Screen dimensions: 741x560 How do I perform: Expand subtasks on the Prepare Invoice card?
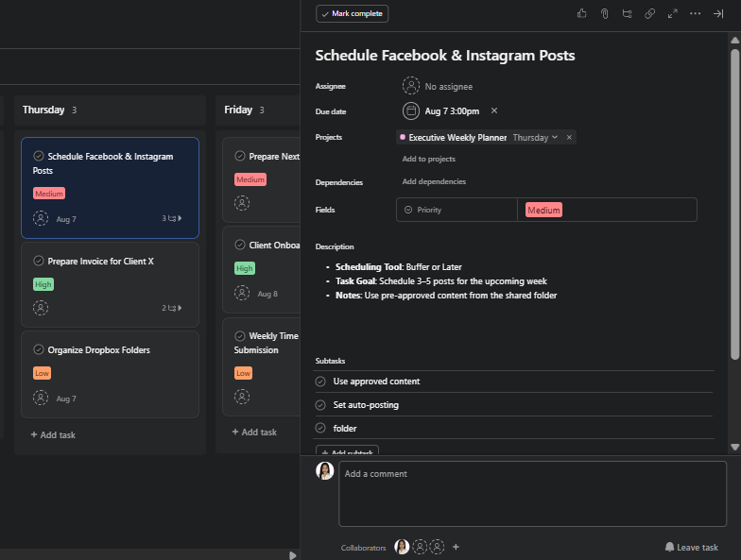tap(171, 308)
